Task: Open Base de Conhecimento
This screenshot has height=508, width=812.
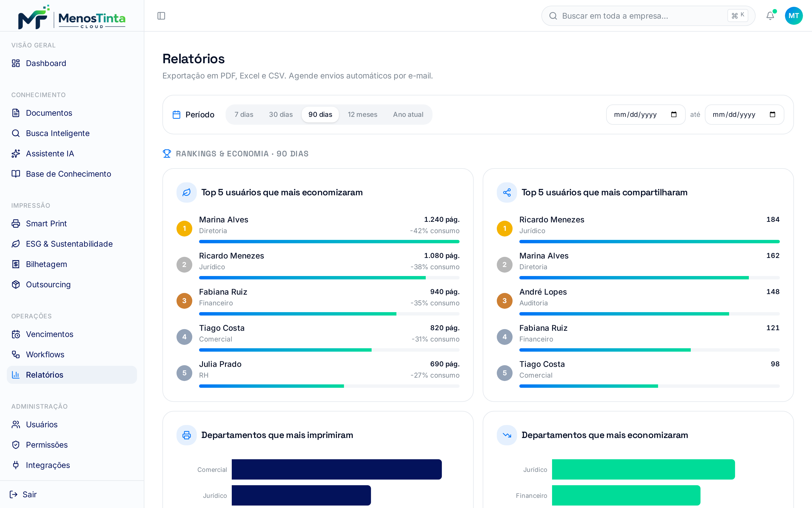Action: click(72, 174)
